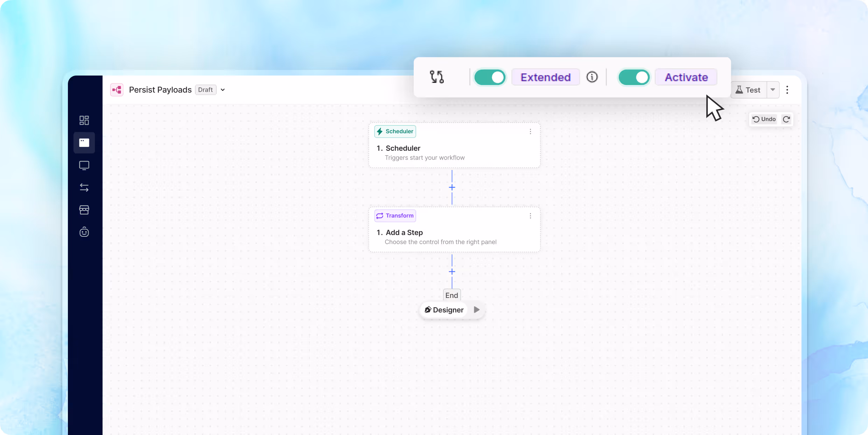Image resolution: width=868 pixels, height=435 pixels.
Task: Click the play run icon beside Designer
Action: 476,310
